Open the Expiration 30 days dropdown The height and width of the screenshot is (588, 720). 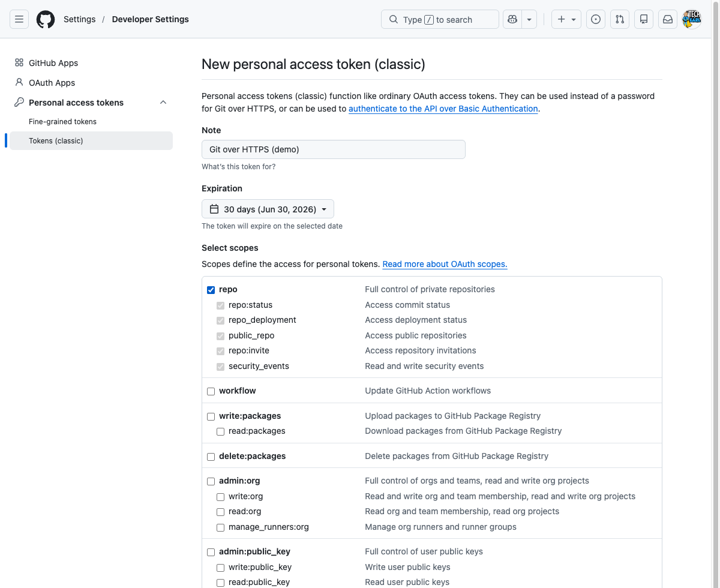[x=268, y=209]
